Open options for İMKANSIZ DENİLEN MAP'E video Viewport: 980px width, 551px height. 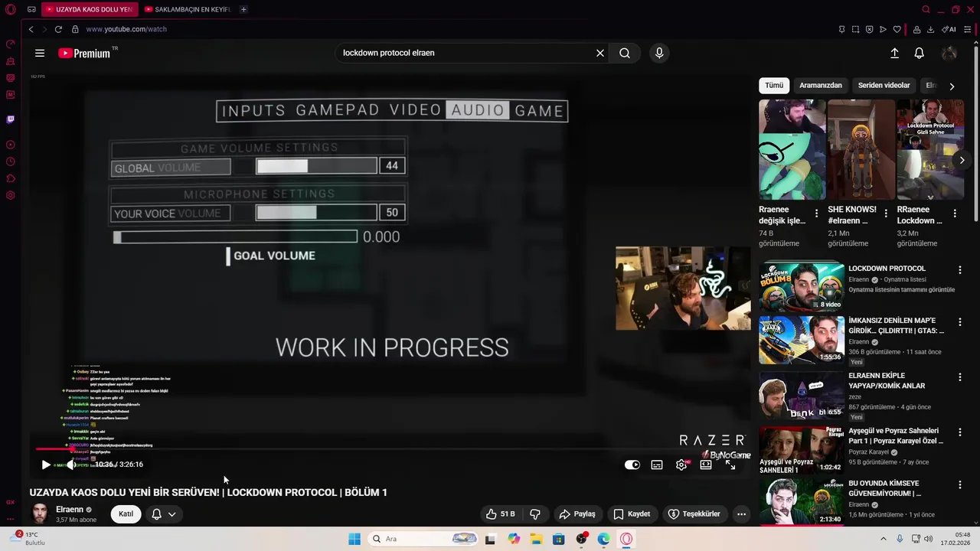click(x=959, y=324)
